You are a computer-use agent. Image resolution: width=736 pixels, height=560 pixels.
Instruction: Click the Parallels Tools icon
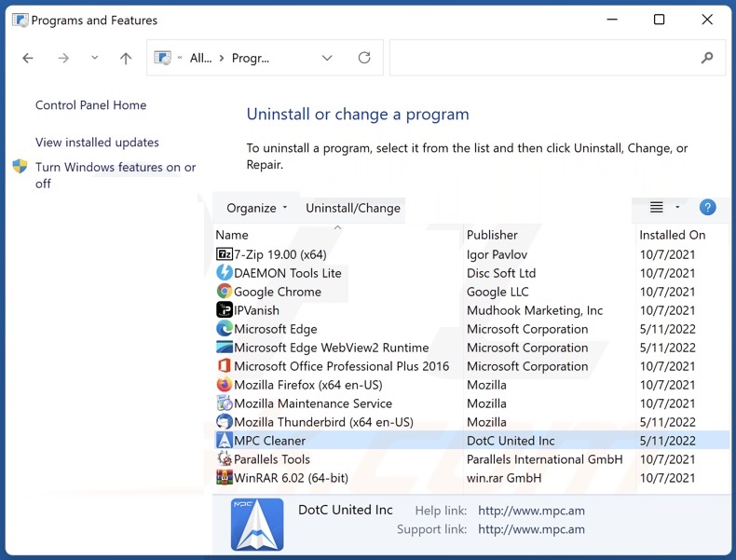[225, 458]
